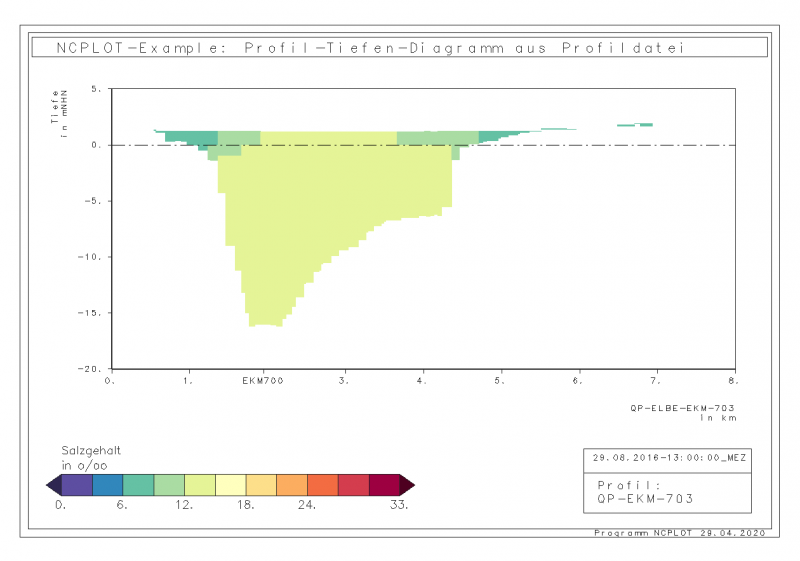
Task: Click the Profil: QP-EKM-703 info box
Action: [667, 493]
